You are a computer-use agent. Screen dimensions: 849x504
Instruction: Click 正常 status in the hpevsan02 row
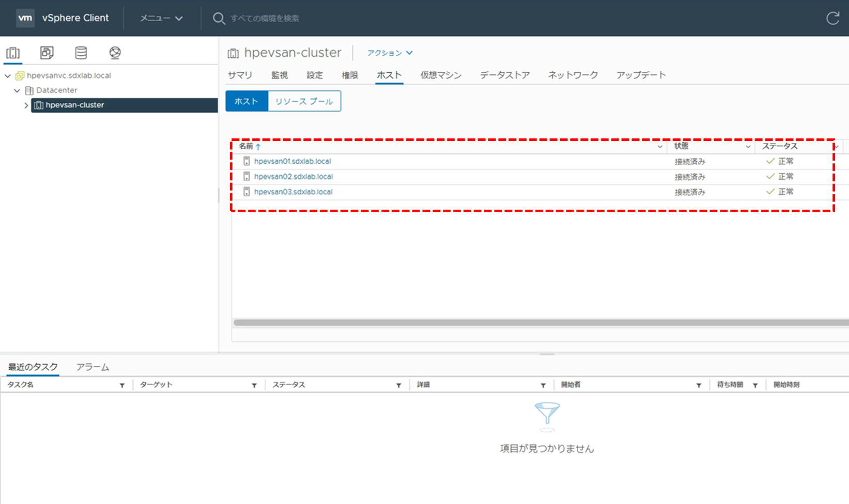coord(786,177)
